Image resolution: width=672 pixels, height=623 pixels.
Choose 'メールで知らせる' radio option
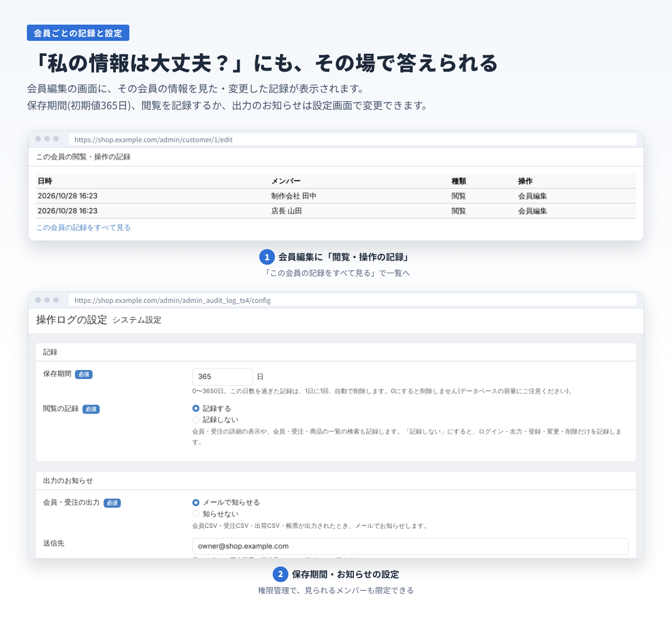(x=196, y=503)
